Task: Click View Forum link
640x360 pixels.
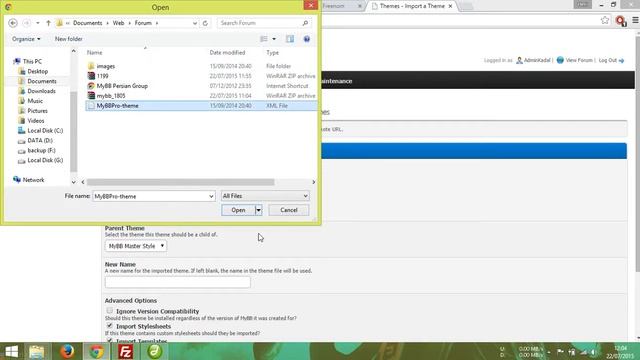Action: (x=579, y=60)
